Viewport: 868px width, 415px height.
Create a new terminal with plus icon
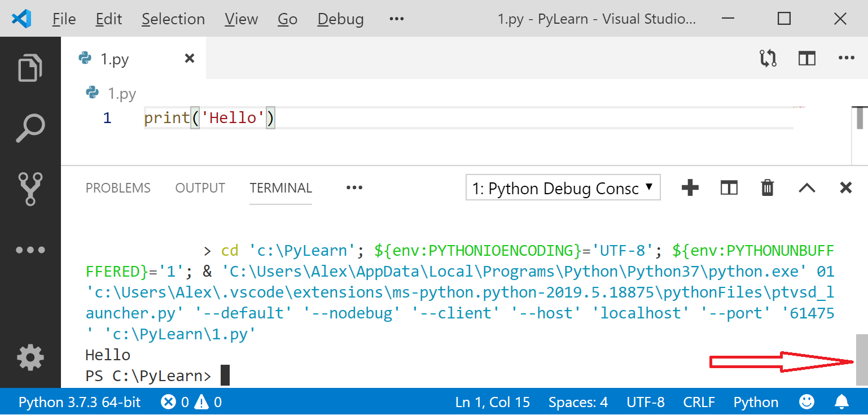[x=690, y=187]
